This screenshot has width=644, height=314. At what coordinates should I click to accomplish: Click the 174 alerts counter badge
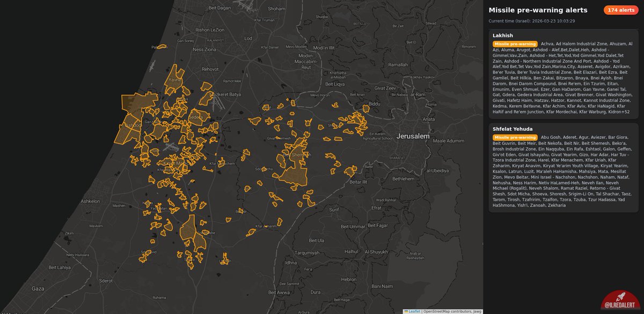(x=621, y=10)
